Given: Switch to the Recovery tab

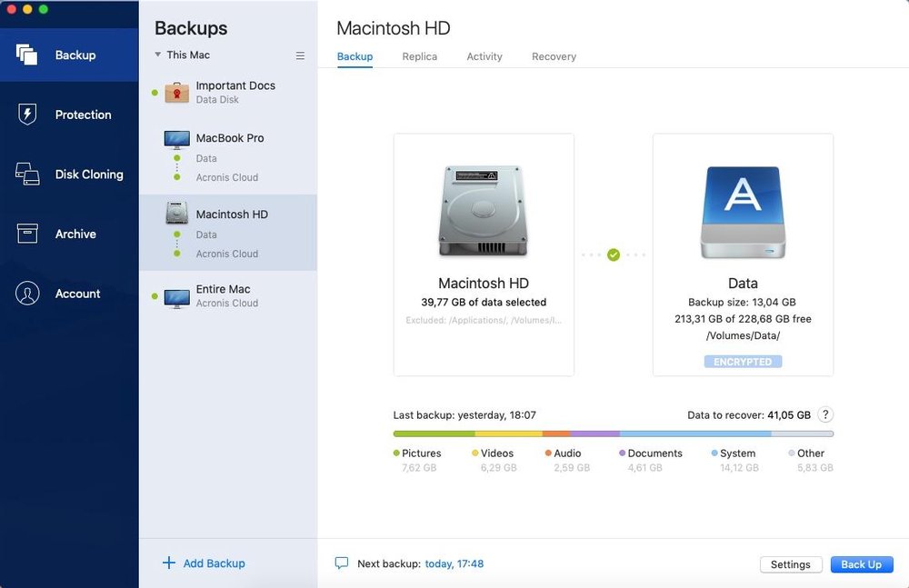Looking at the screenshot, I should coord(554,56).
